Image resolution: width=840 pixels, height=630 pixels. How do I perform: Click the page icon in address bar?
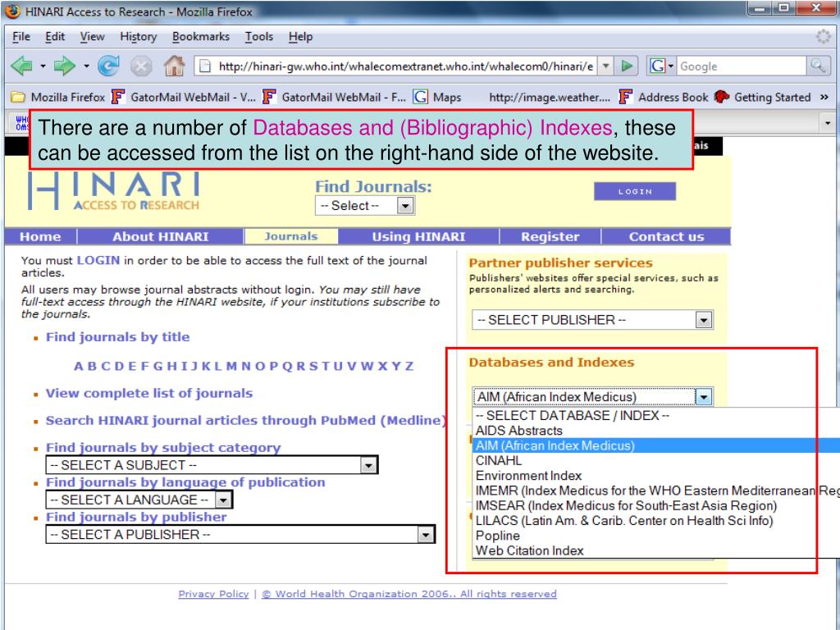[204, 66]
